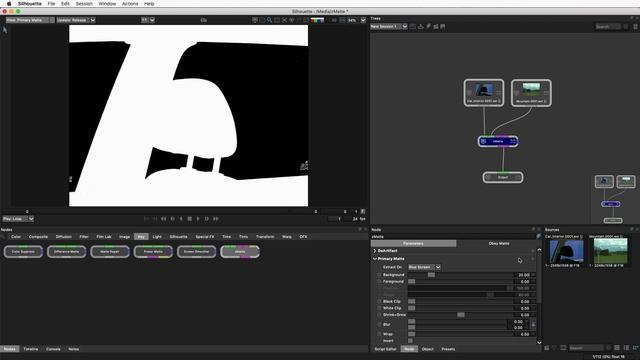Select the Car_interior source node in tree
This screenshot has height=360, width=640.
[484, 93]
